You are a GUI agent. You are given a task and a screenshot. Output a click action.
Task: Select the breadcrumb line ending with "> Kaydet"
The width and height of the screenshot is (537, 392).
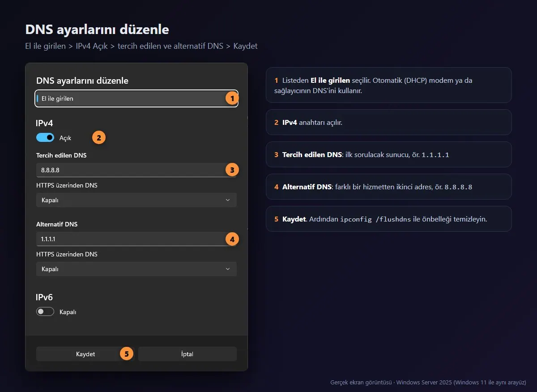tap(141, 46)
